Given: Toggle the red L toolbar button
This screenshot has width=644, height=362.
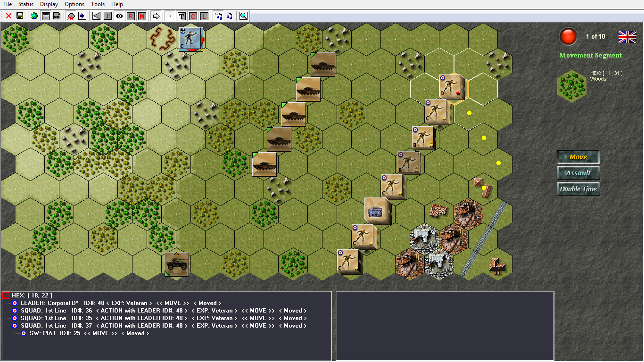Looking at the screenshot, I should pyautogui.click(x=204, y=16).
